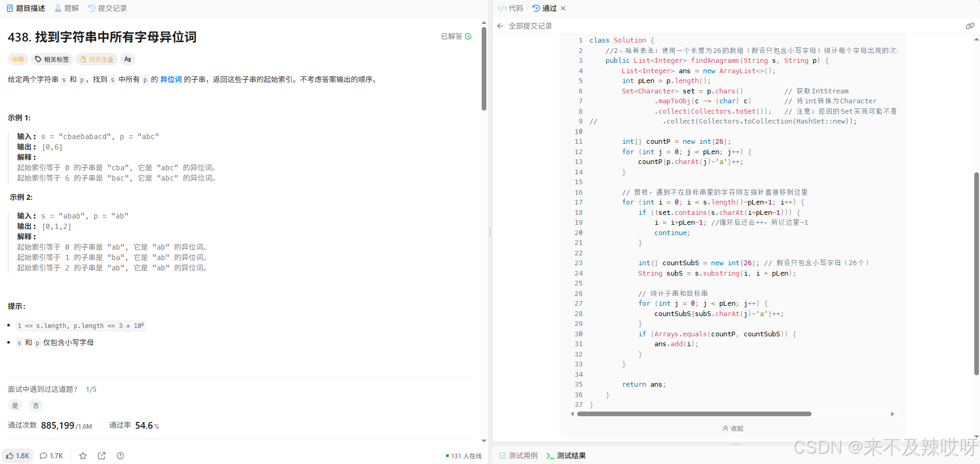This screenshot has width=980, height=464.
Task: Expand 相关标签 tags
Action: [52, 59]
